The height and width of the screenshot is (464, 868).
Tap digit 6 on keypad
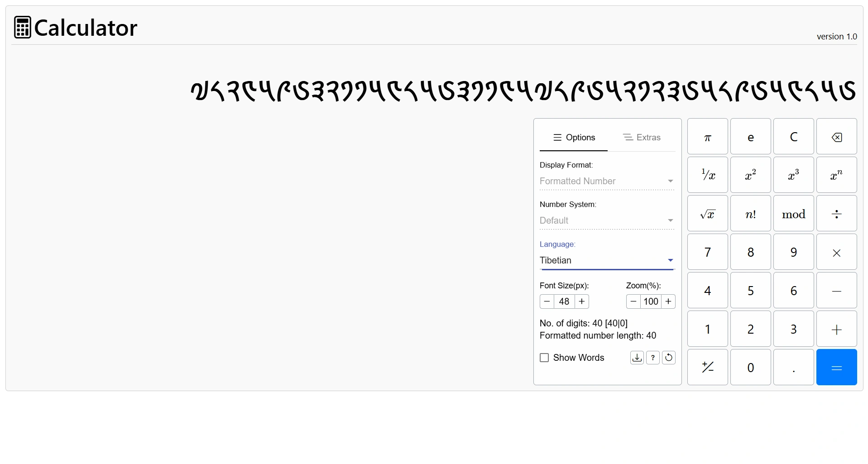[793, 291]
